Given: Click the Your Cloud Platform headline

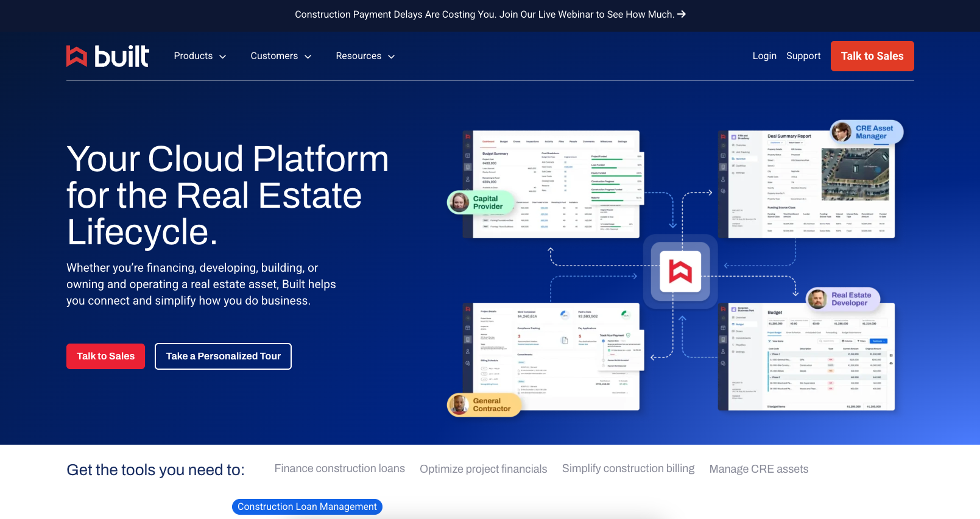Looking at the screenshot, I should [227, 195].
